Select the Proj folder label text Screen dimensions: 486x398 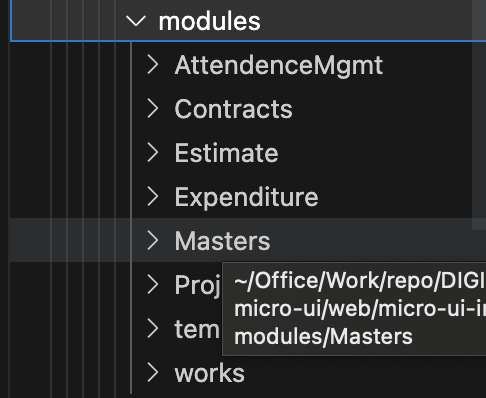click(x=198, y=285)
